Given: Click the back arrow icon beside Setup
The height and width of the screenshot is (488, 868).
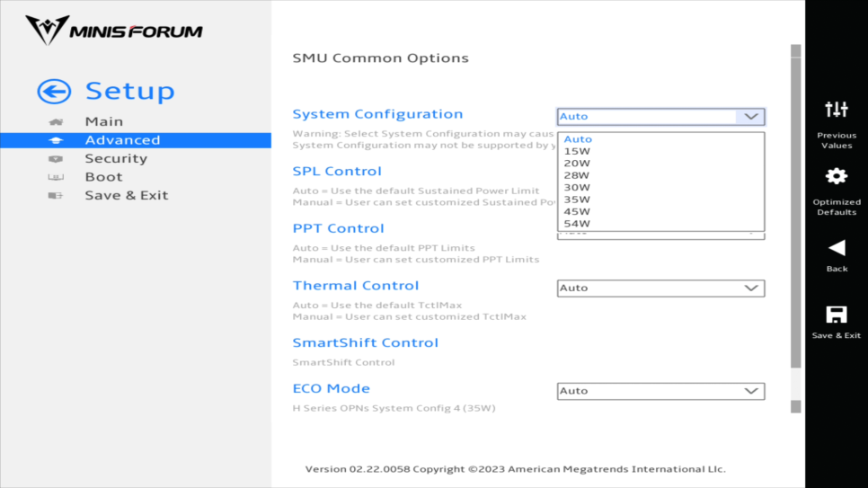Looking at the screenshot, I should click(x=54, y=91).
